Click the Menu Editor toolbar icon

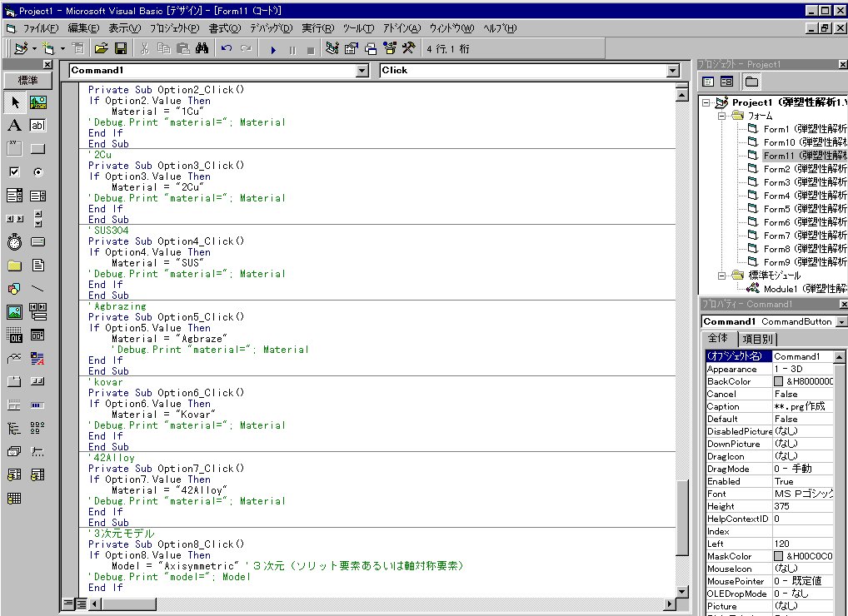78,48
